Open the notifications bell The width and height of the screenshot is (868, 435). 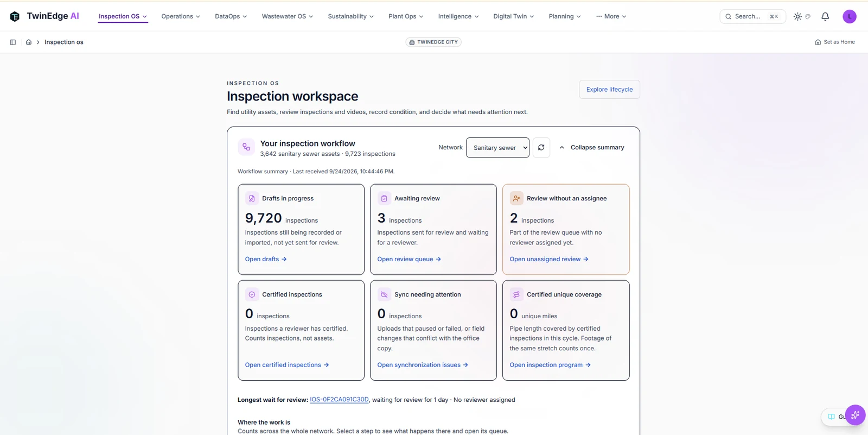pos(825,17)
